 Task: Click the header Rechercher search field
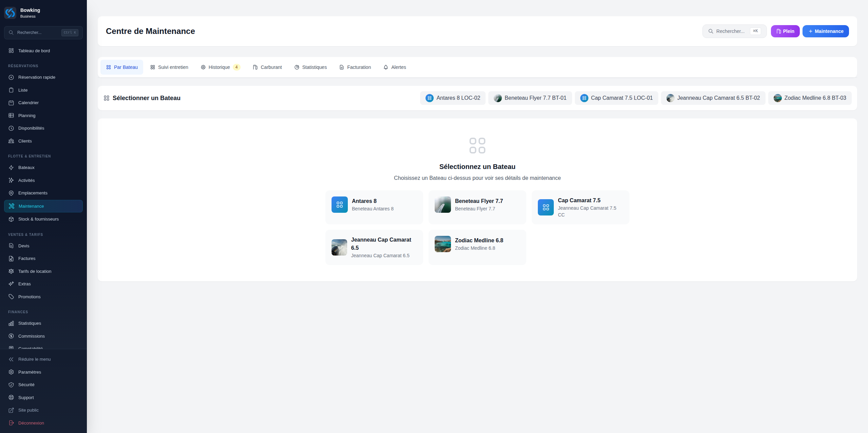pyautogui.click(x=734, y=31)
